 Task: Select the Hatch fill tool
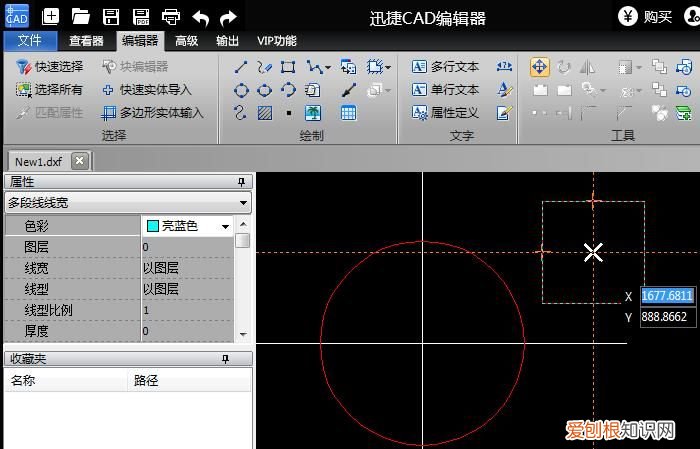(265, 113)
